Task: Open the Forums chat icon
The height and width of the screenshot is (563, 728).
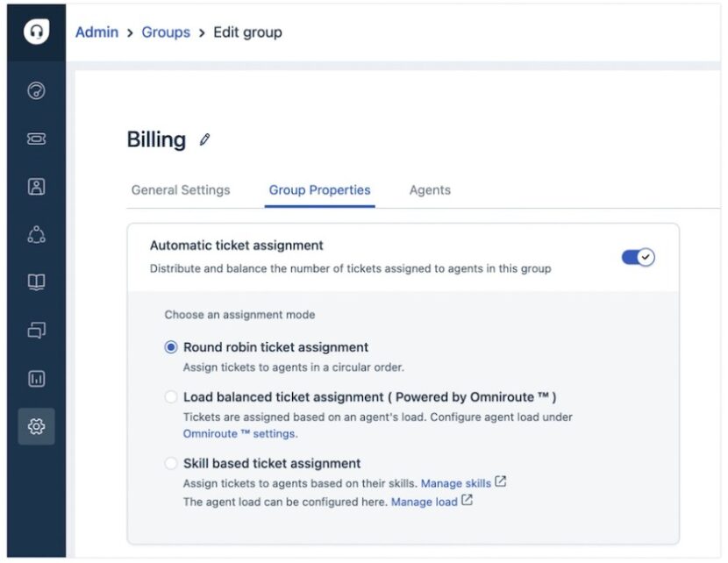Action: [x=35, y=330]
